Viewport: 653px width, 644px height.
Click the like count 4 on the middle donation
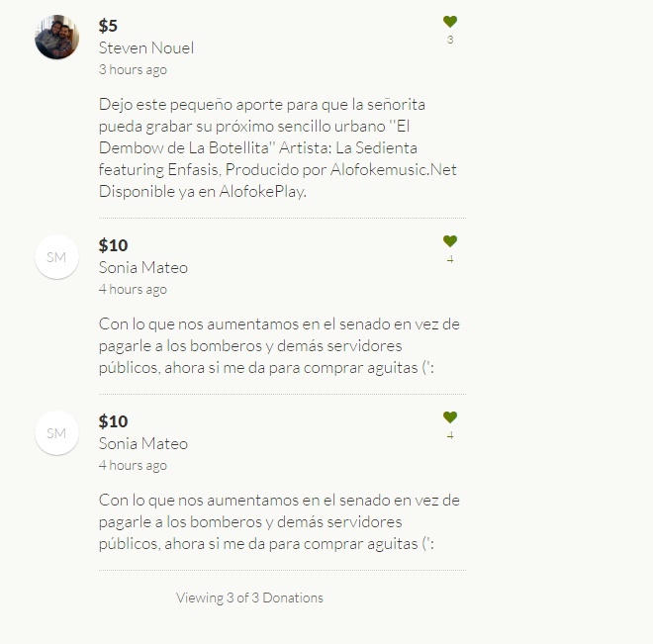[450, 259]
